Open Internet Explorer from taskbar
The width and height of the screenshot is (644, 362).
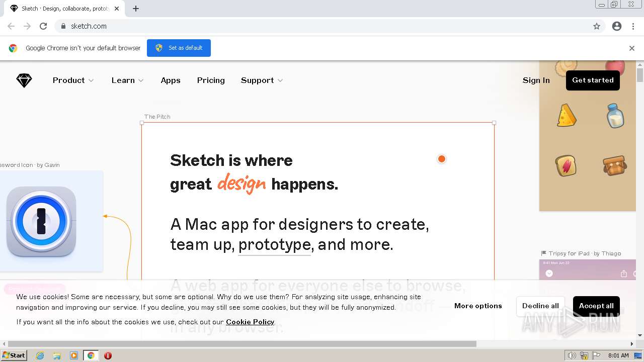pyautogui.click(x=40, y=355)
